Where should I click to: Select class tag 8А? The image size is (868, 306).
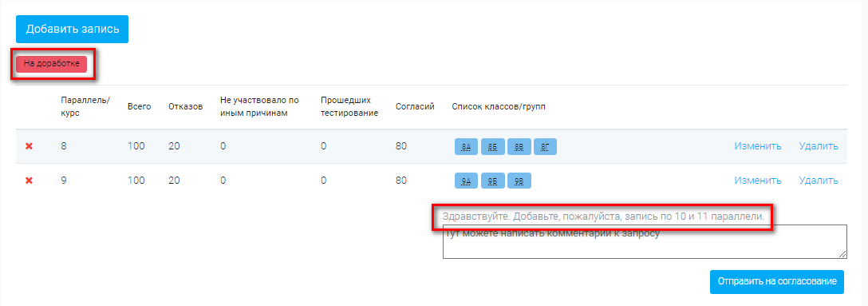point(466,147)
